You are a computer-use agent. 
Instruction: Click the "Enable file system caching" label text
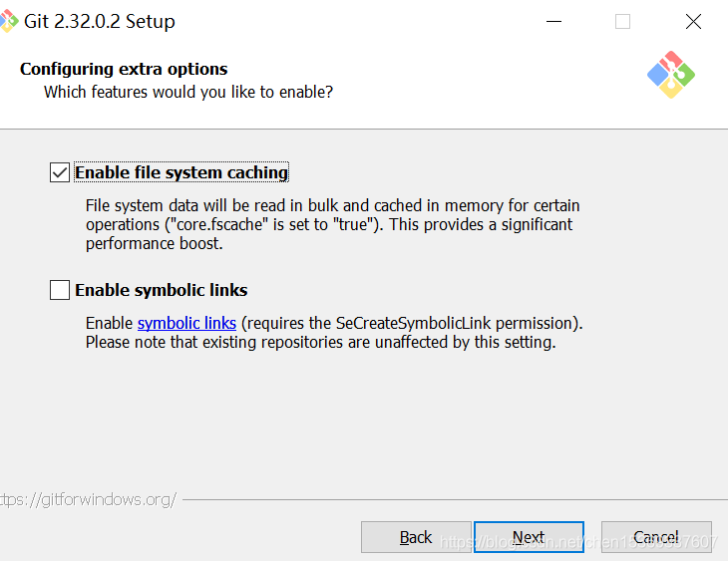tap(182, 172)
